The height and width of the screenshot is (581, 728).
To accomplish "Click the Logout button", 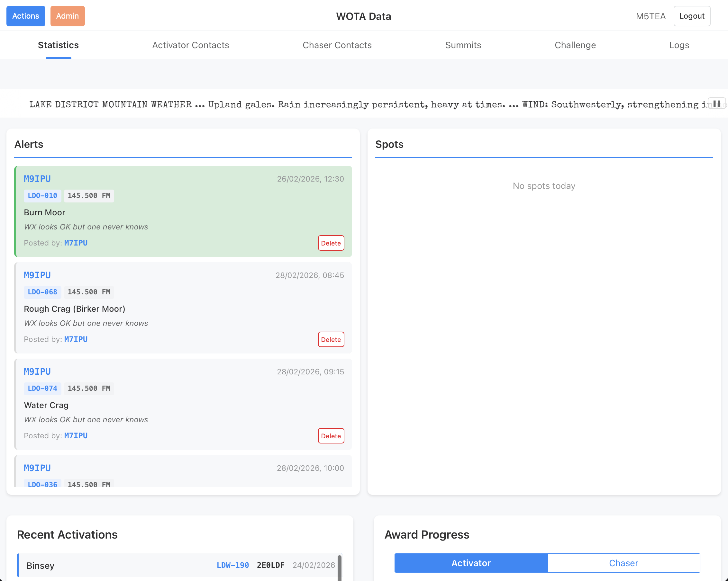I will [692, 16].
